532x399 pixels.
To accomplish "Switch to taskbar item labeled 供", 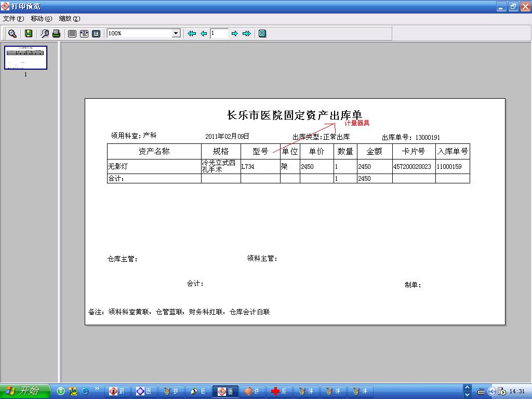I will [x=252, y=391].
